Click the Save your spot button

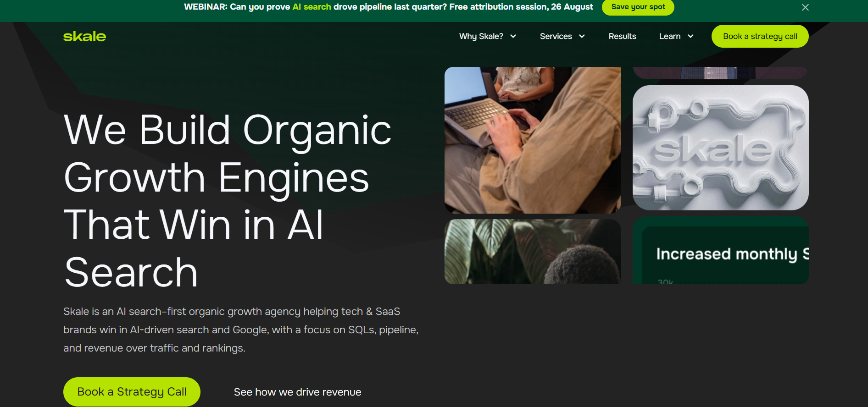pos(638,7)
